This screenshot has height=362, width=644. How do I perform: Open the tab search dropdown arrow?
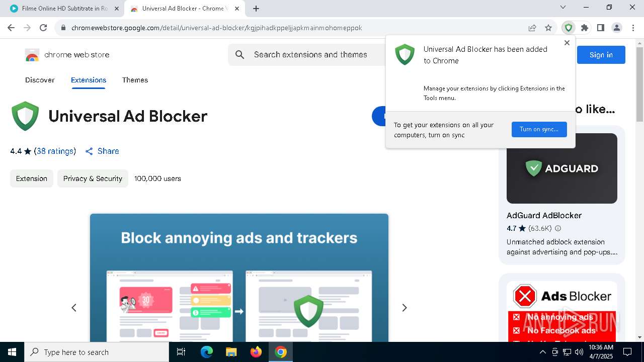pos(563,7)
